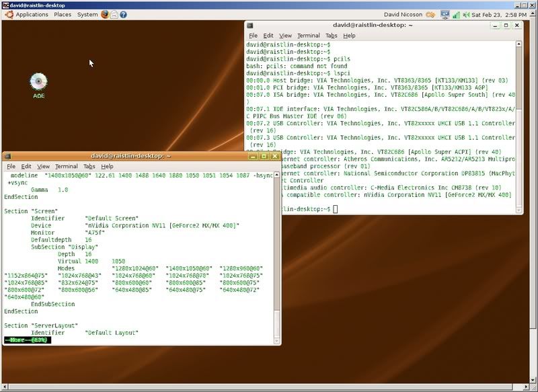This screenshot has height=392, width=538.
Task: Click the VNC viewer title bar icon
Action: tap(5, 5)
